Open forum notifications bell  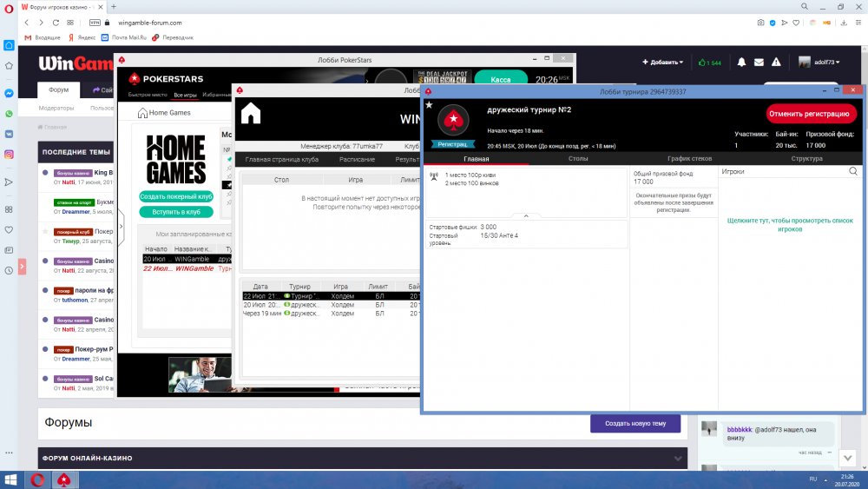point(741,63)
